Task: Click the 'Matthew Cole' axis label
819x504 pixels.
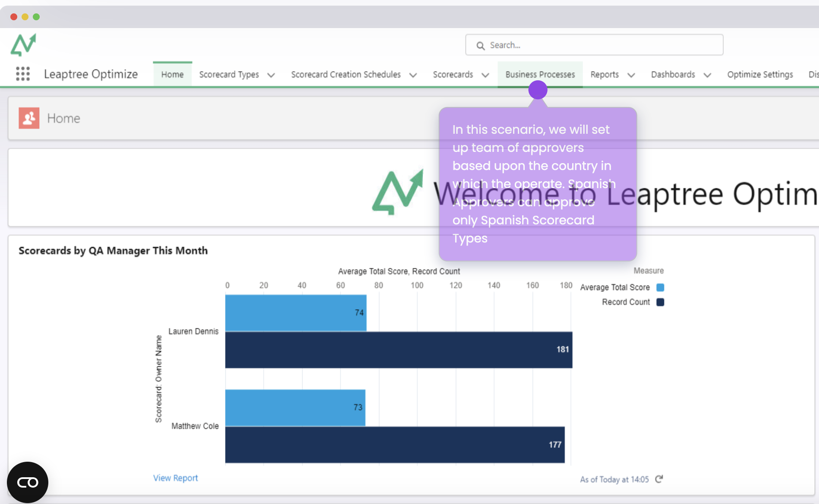Action: 195,426
